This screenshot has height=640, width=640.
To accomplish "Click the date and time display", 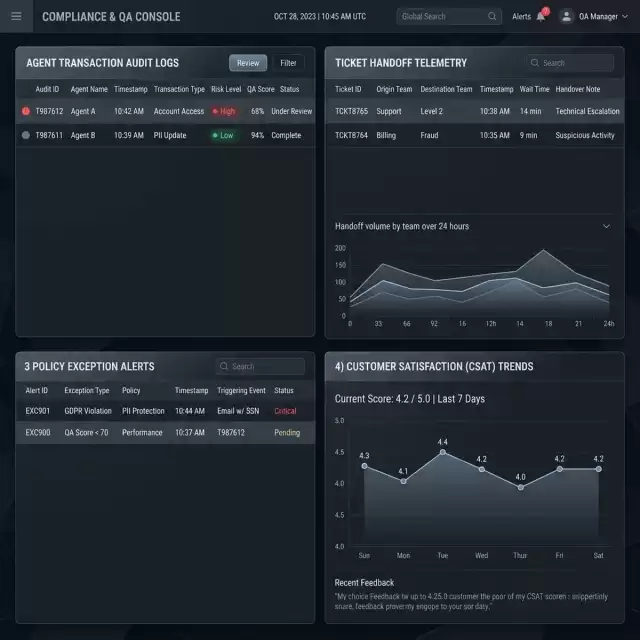I will tap(320, 16).
